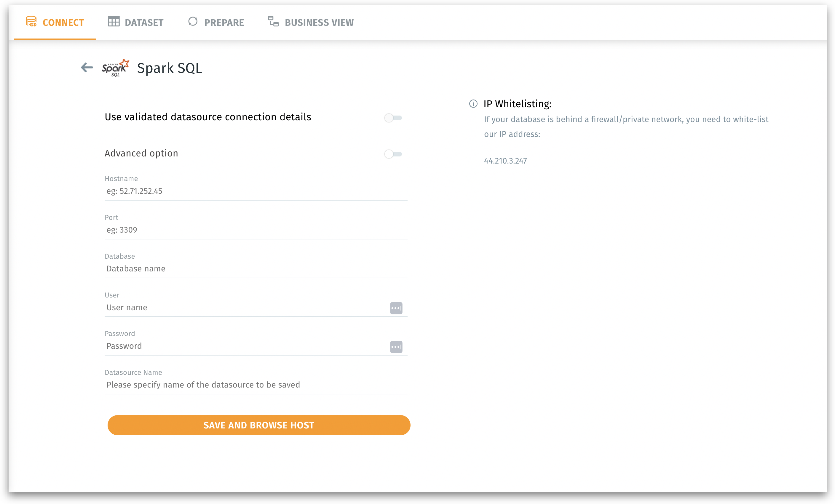Enable validated datasource connection details toggle
This screenshot has width=835, height=504.
click(393, 118)
